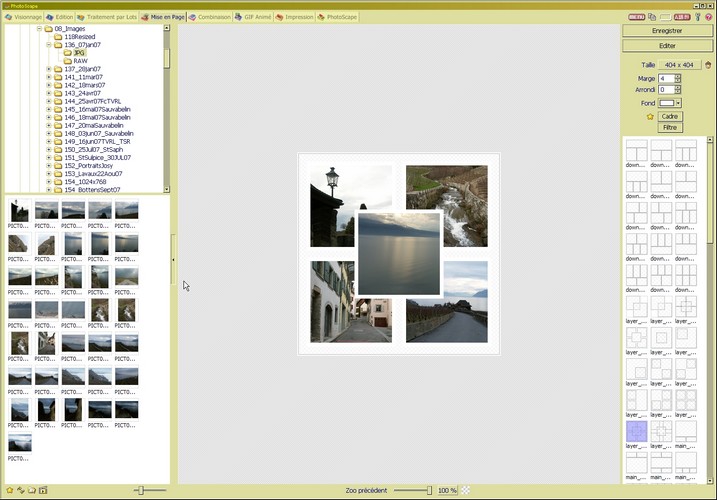This screenshot has height=500, width=717.
Task: Select the highlighted purple layer layout template
Action: [636, 431]
